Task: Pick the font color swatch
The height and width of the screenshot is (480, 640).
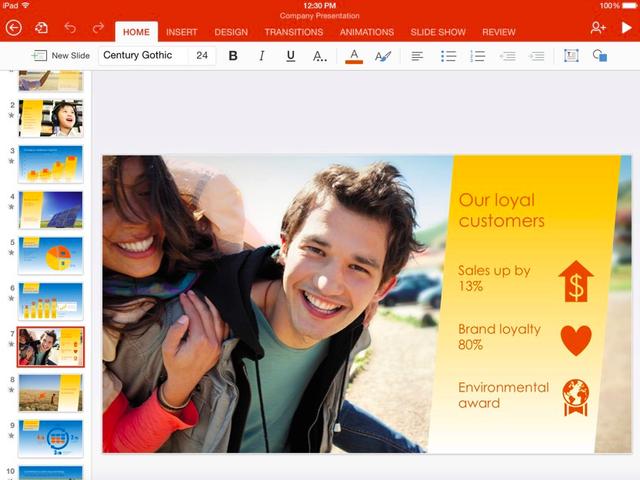Action: click(353, 56)
